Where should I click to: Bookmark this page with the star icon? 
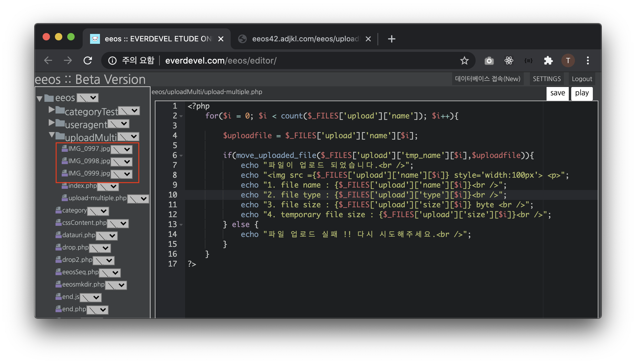[x=465, y=60]
